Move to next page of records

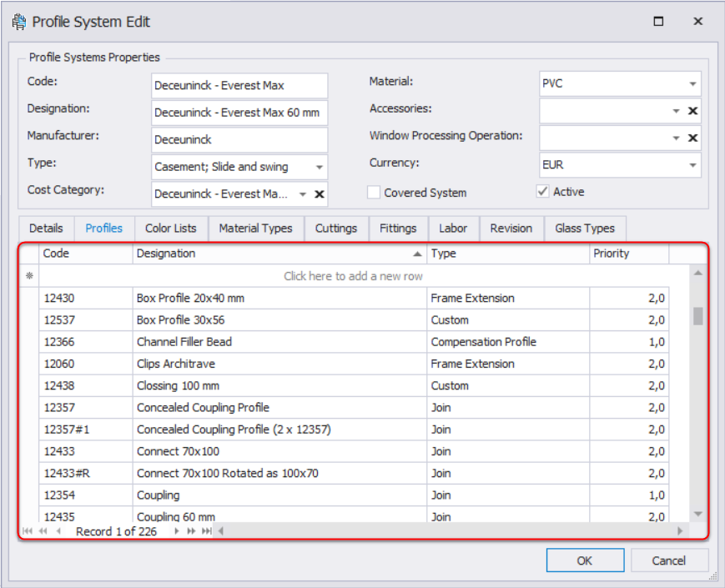(191, 531)
